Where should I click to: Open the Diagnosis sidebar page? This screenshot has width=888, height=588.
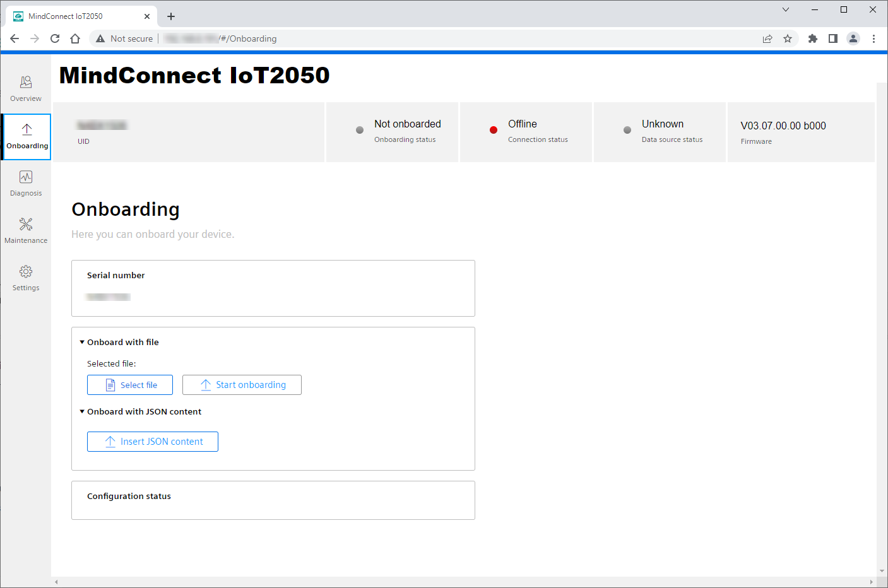coord(26,184)
